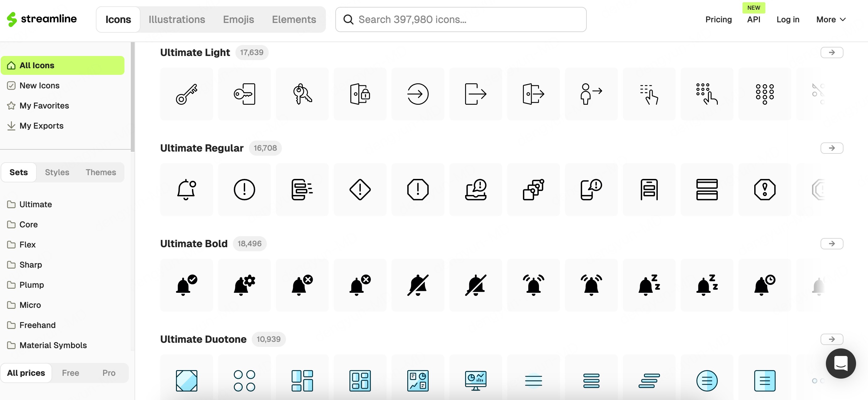The height and width of the screenshot is (400, 868).
Task: Select All Icons in sidebar
Action: click(x=62, y=65)
